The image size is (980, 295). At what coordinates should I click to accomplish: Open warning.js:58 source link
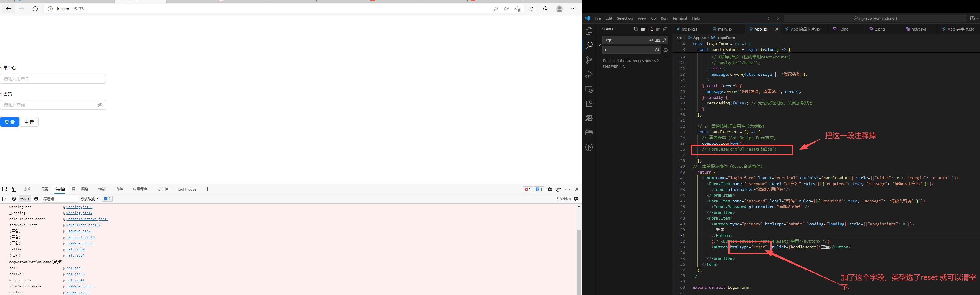79,207
